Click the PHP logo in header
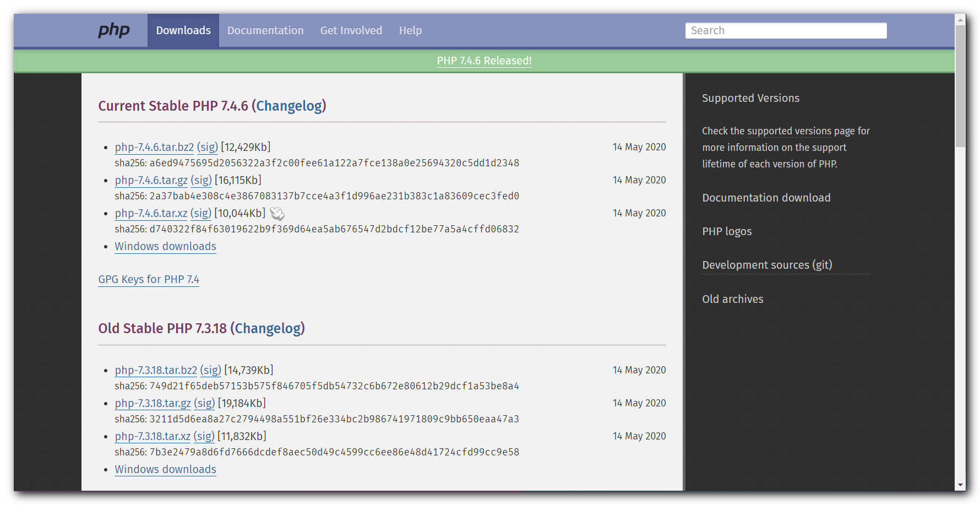Image resolution: width=980 pixels, height=505 pixels. [113, 30]
